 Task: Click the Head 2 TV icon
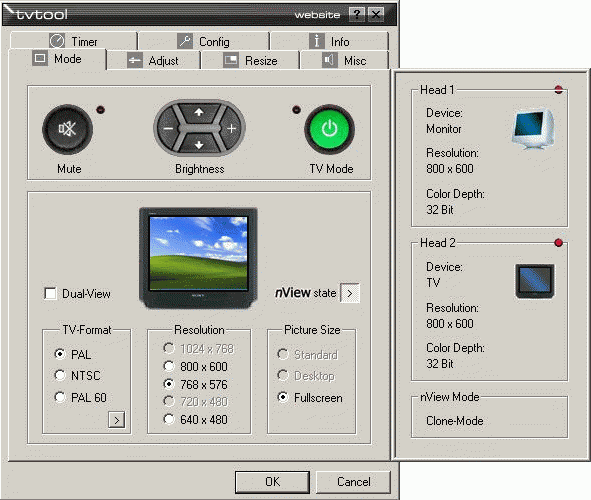[x=534, y=281]
